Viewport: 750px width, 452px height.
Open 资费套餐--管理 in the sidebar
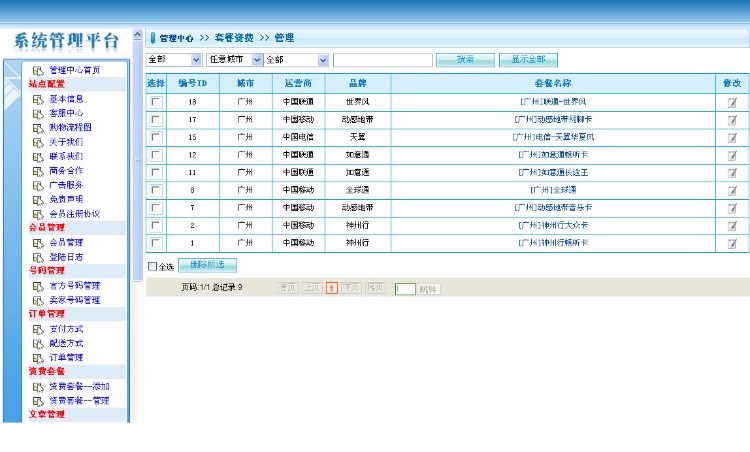pos(79,401)
